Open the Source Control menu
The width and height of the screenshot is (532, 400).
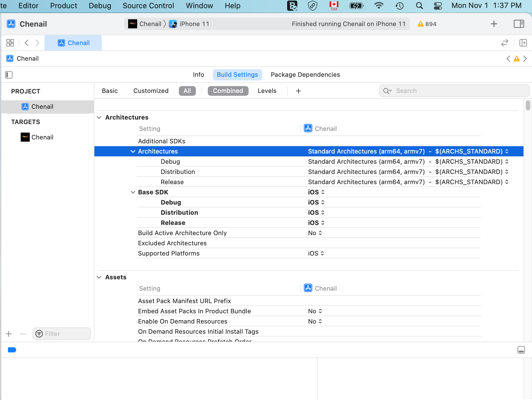148,6
